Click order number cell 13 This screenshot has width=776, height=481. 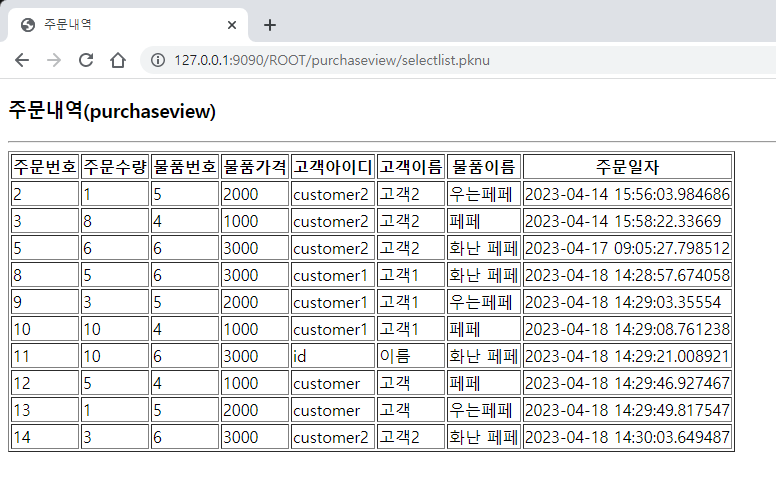point(45,410)
